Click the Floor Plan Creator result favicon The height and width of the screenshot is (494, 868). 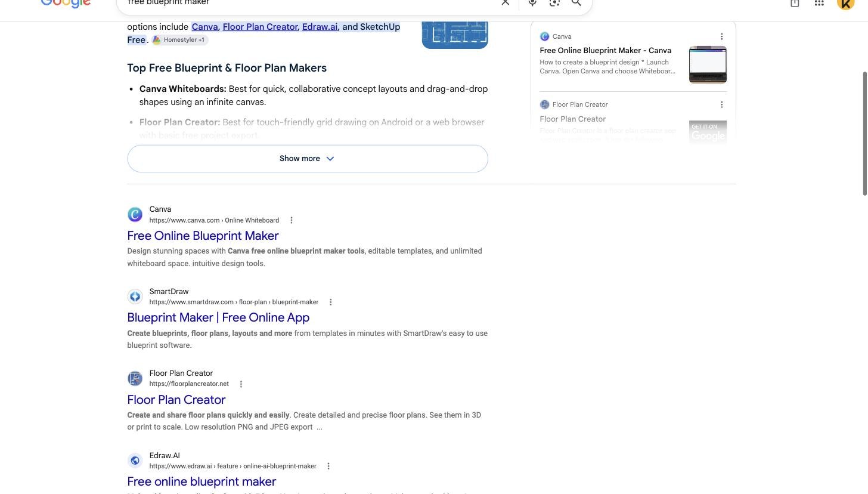pos(135,378)
